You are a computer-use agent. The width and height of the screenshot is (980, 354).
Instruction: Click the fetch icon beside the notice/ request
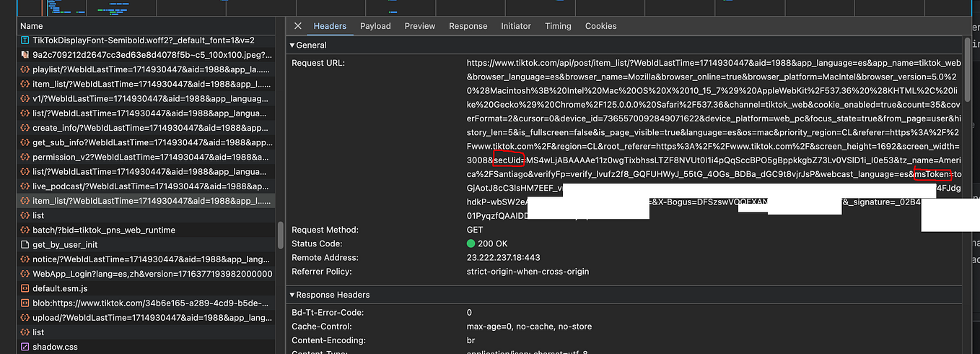(25, 259)
